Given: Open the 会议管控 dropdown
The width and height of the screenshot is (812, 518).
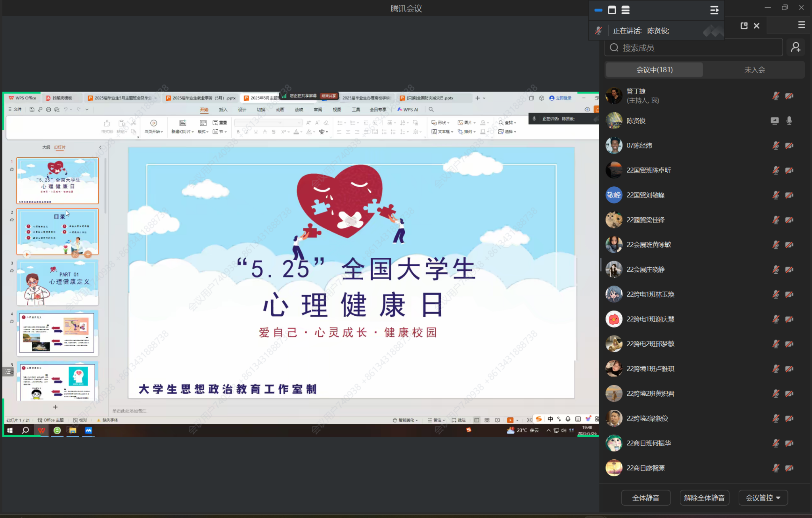Looking at the screenshot, I should point(763,498).
